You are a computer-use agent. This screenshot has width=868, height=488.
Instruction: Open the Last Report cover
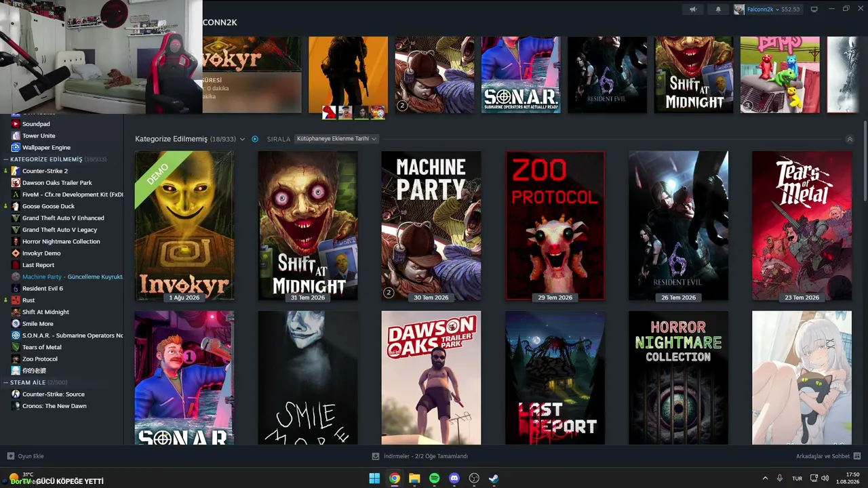555,378
